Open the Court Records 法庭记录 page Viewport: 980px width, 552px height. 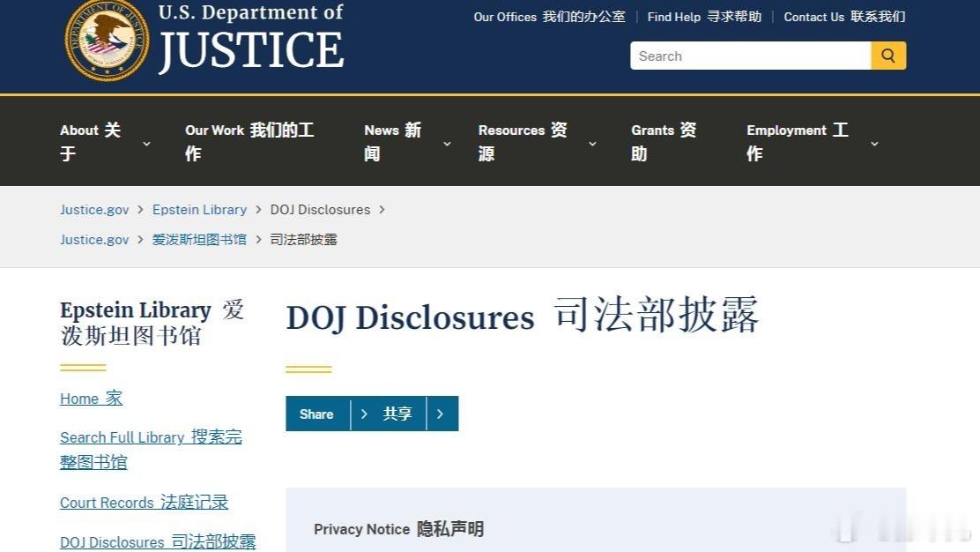(144, 503)
